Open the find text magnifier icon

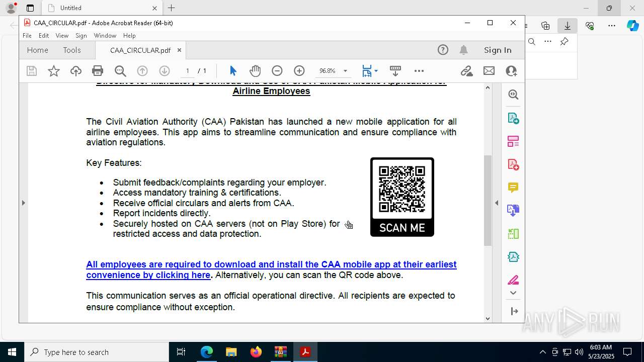pyautogui.click(x=120, y=71)
